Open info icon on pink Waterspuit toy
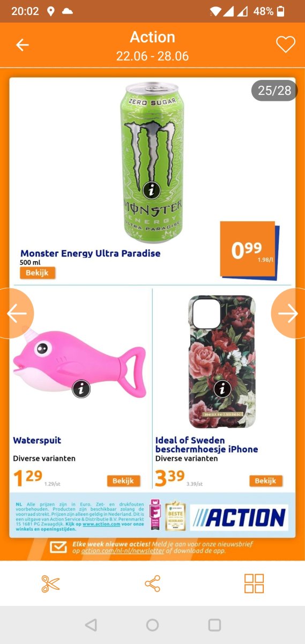 click(81, 388)
